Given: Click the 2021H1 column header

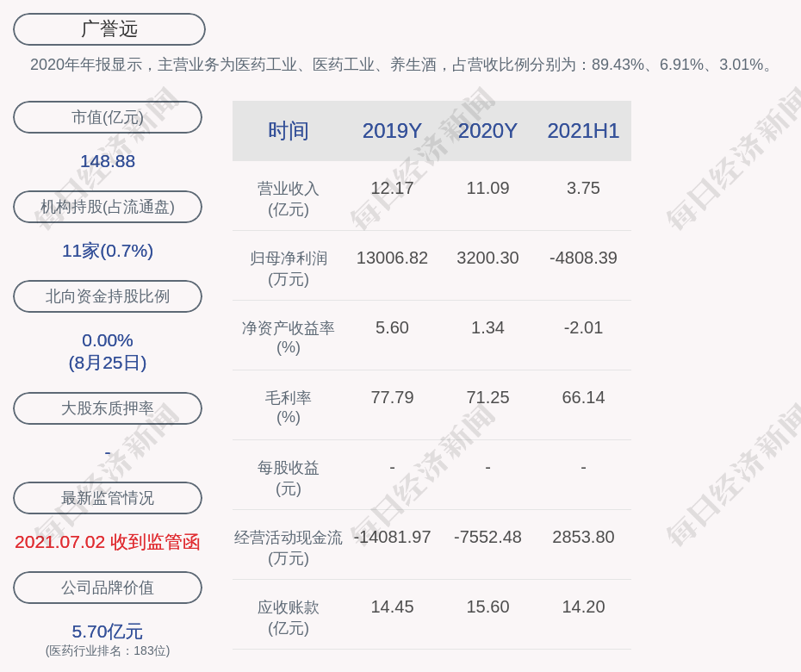Looking at the screenshot, I should coord(583,131).
